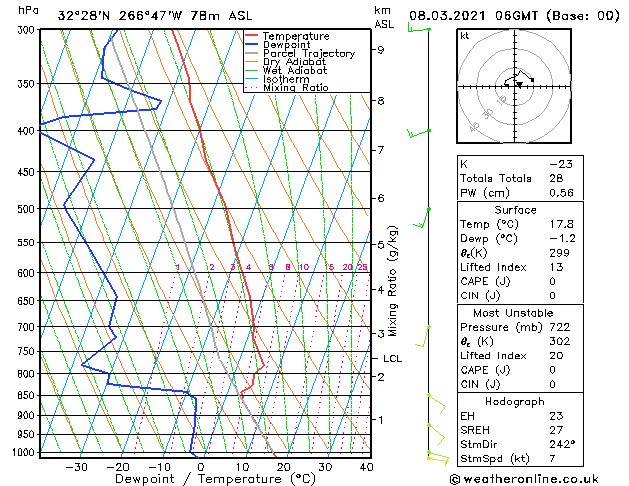Click the red Temperature legend line
Screen dimensions: 629x486
coord(251,36)
